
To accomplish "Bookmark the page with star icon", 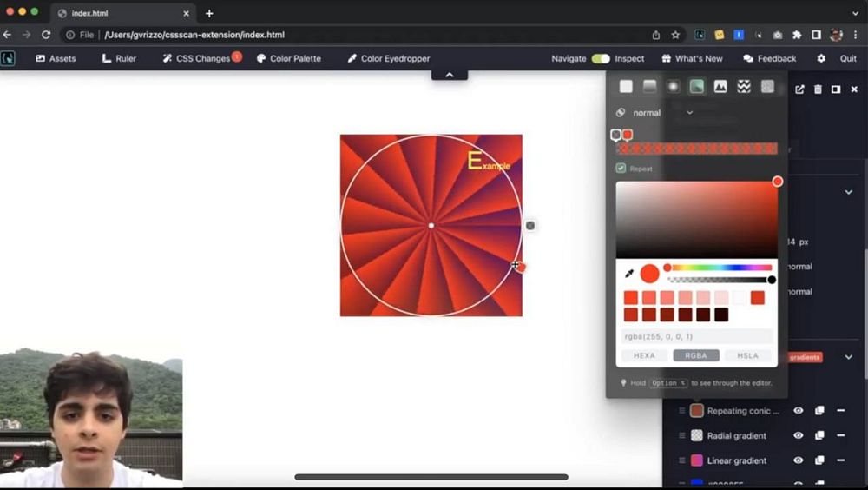I will (x=675, y=35).
